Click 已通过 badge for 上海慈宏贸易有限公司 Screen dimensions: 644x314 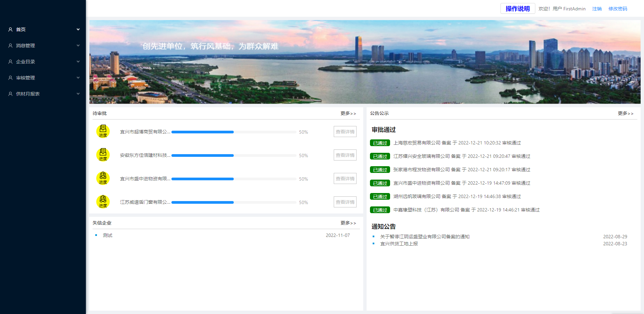point(380,143)
